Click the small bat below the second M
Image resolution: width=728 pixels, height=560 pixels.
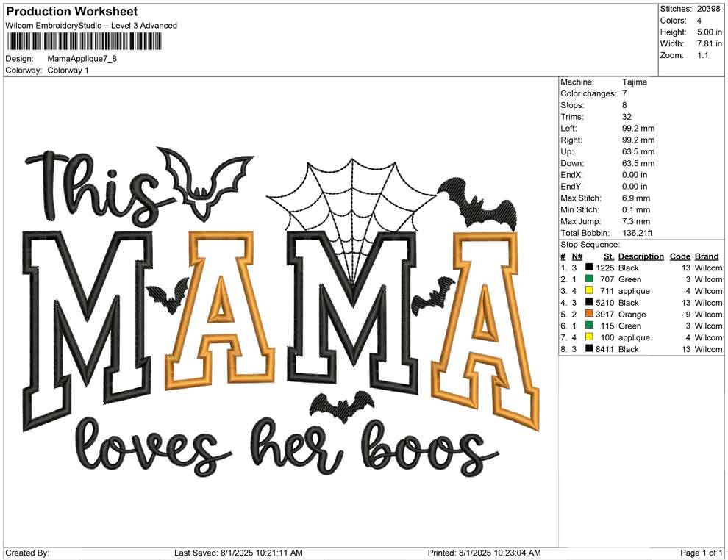342,406
